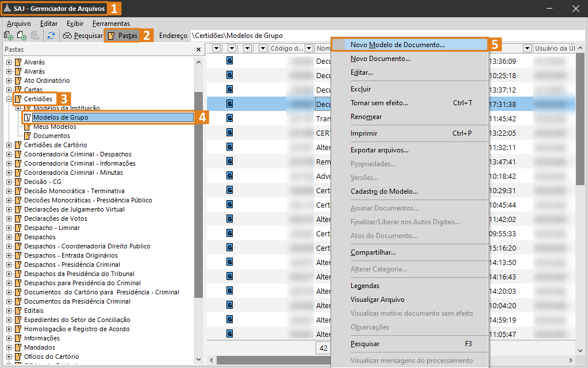Viewport: 588px width, 368px height.
Task: Open the Código column filter dropdown
Action: (x=309, y=48)
